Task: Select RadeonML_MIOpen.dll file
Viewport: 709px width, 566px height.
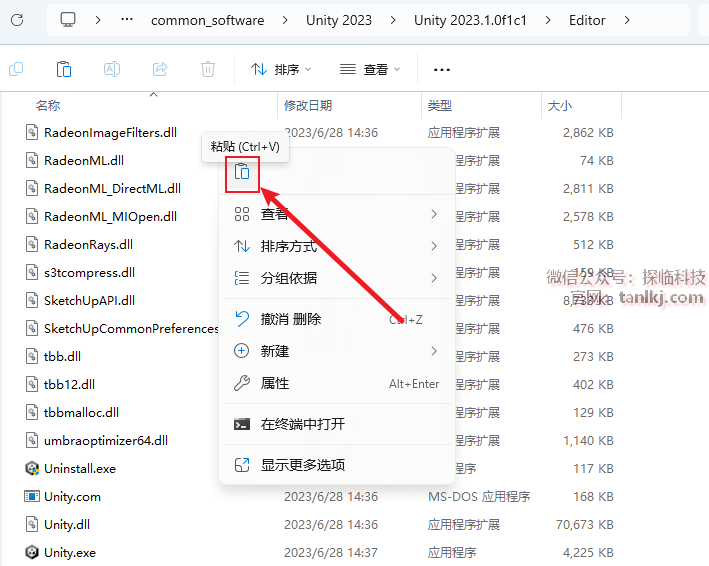Action: [x=110, y=217]
